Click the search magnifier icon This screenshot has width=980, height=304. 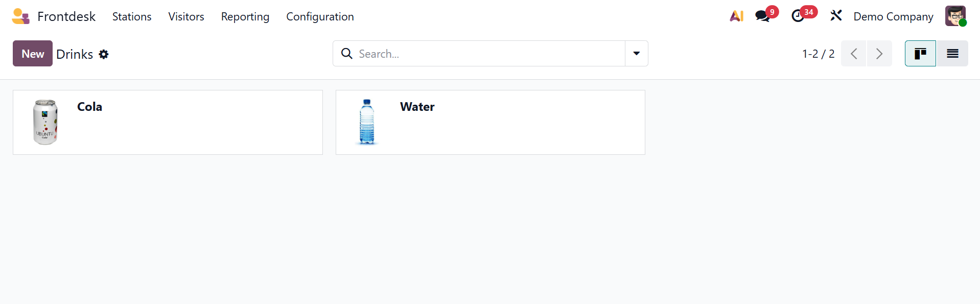(347, 54)
